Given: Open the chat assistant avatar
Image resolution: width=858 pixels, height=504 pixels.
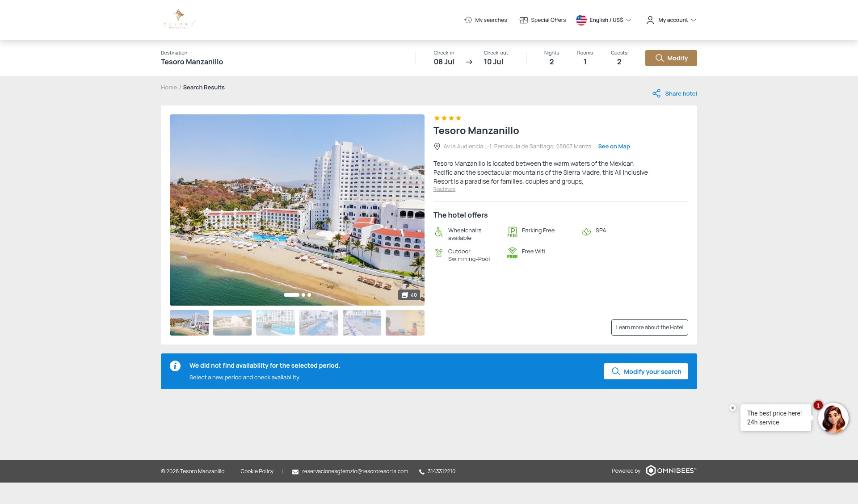Looking at the screenshot, I should coord(833,419).
